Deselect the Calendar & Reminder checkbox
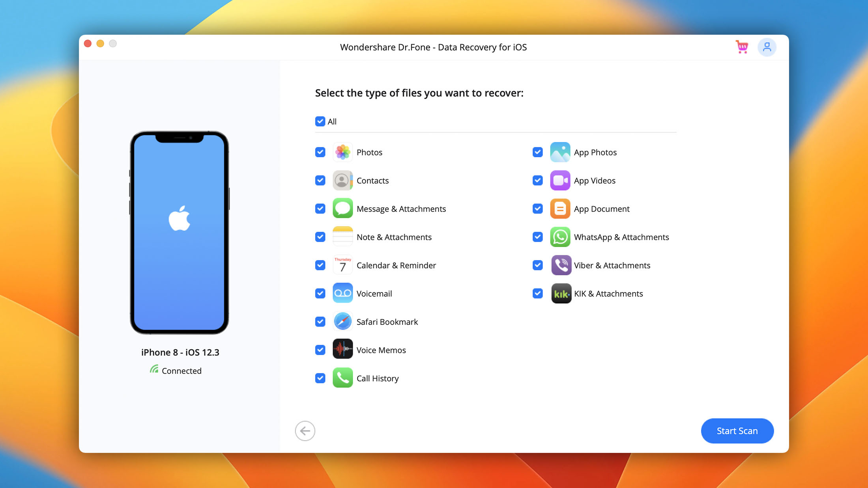The width and height of the screenshot is (868, 488). 320,265
